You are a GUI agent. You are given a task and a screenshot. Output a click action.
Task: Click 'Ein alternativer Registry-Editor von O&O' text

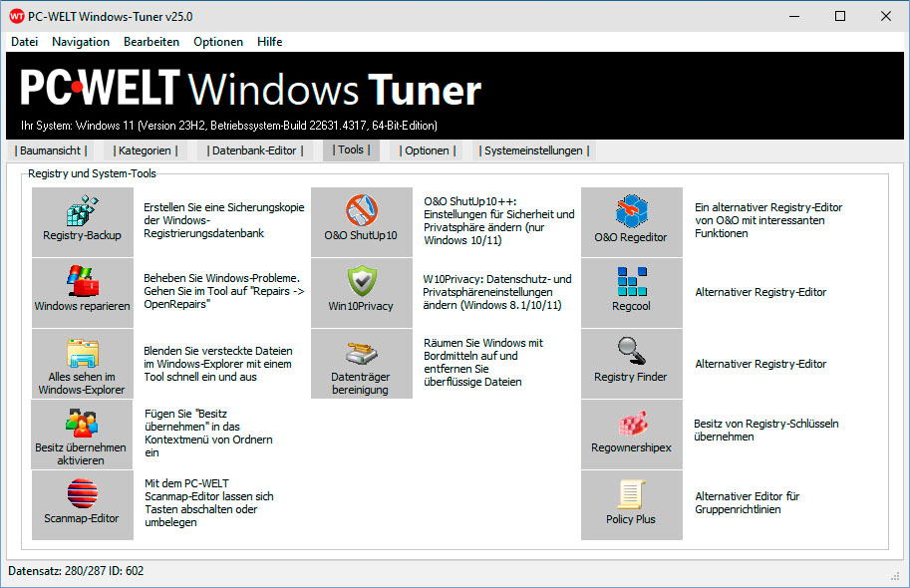click(768, 220)
